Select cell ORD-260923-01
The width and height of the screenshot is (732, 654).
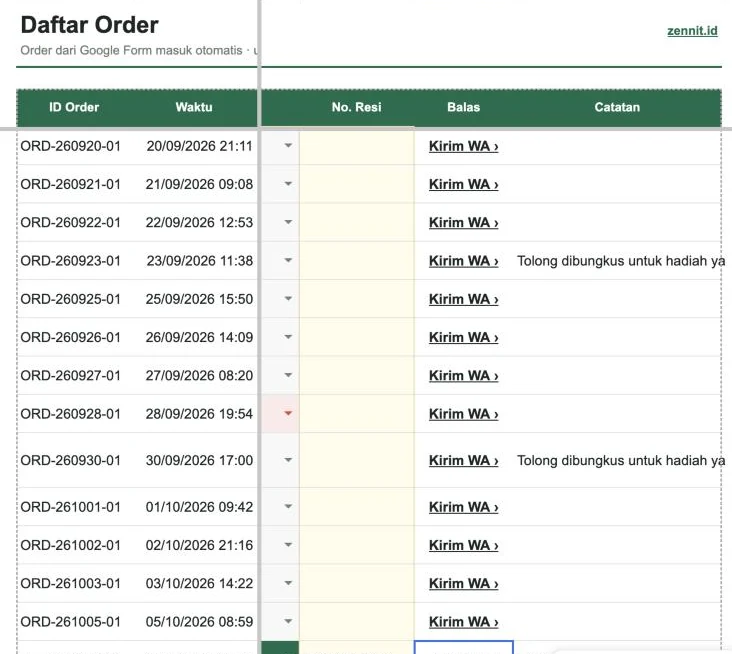(x=70, y=261)
